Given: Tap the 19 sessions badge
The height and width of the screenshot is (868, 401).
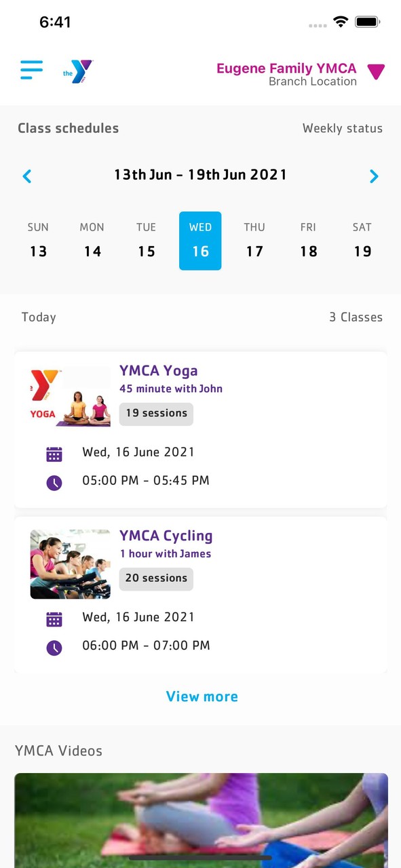Looking at the screenshot, I should pyautogui.click(x=156, y=414).
